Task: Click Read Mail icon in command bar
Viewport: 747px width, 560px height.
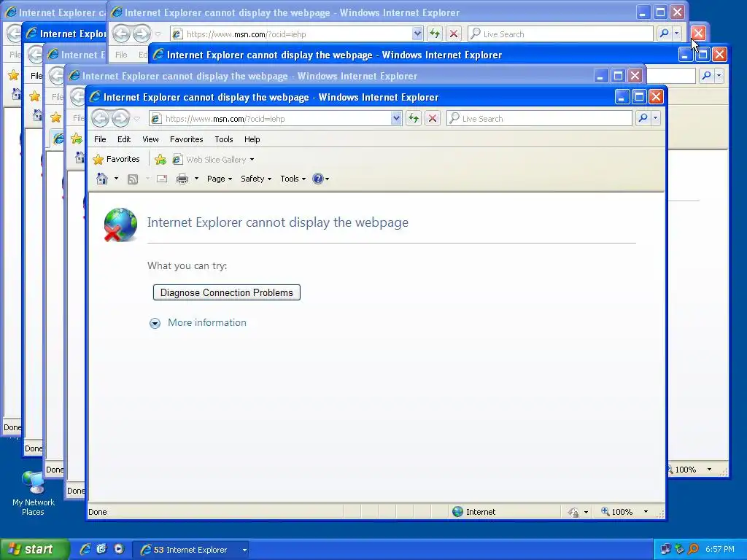Action: tap(162, 179)
